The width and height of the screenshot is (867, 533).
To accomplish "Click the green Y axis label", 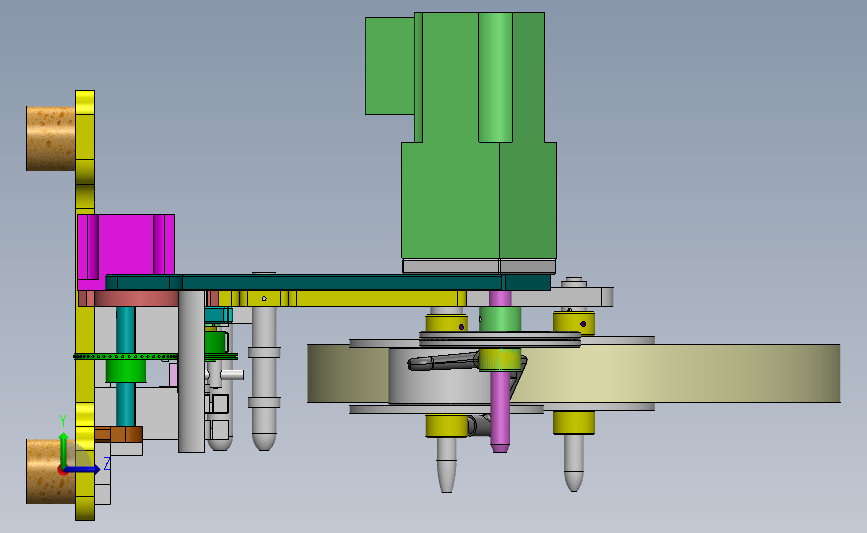I will coord(62,421).
